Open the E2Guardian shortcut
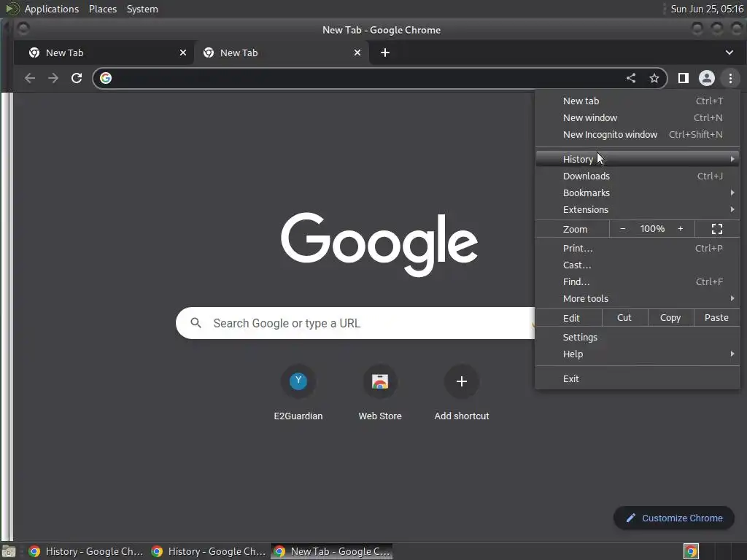Screen dimensions: 747x560 [x=298, y=393]
